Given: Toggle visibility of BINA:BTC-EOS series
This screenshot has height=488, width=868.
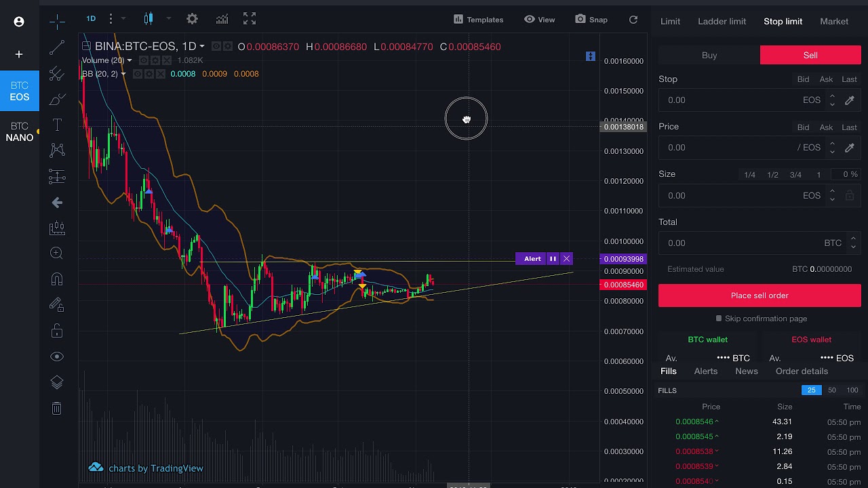Looking at the screenshot, I should tap(216, 46).
